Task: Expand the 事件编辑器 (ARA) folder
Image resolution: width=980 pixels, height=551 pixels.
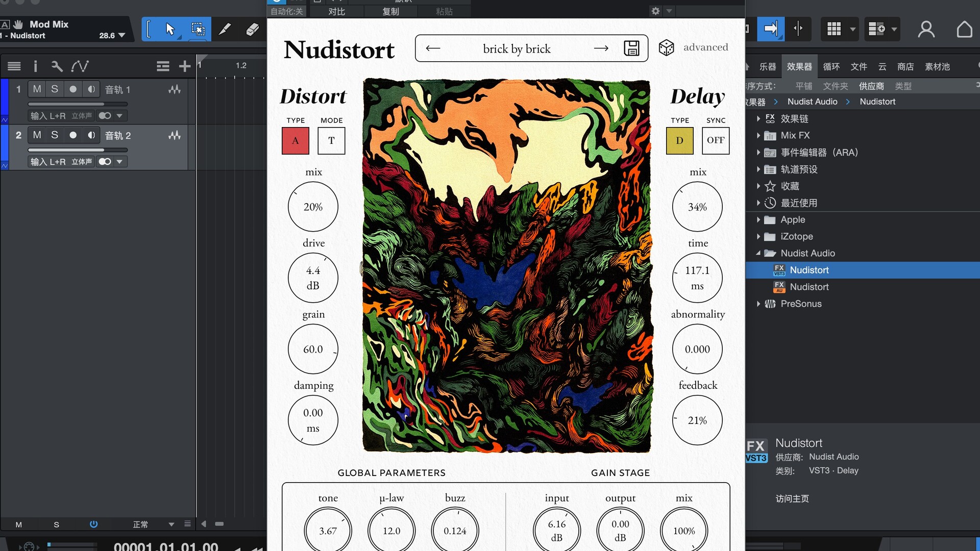Action: 758,153
